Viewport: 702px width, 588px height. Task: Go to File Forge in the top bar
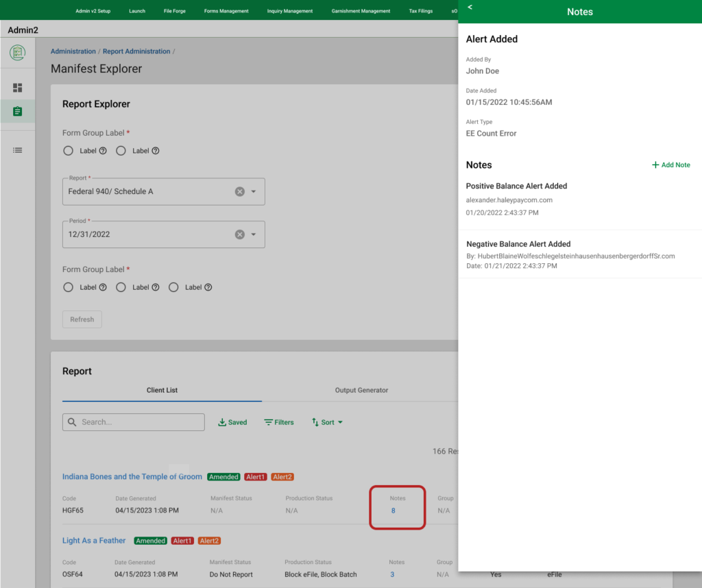[175, 11]
